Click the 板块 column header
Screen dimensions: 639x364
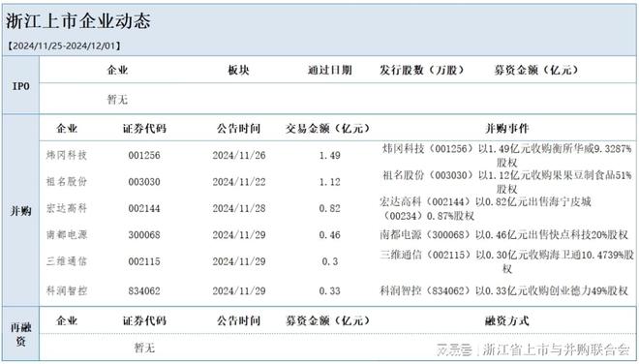[x=238, y=71]
